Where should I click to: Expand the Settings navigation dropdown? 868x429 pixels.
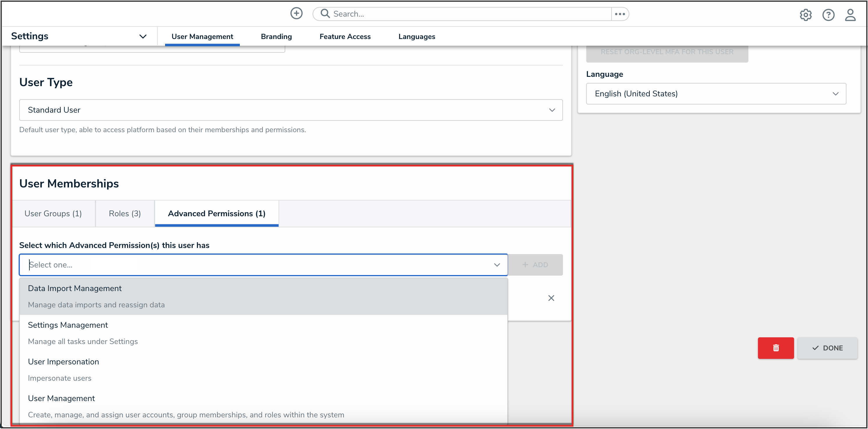coord(143,36)
